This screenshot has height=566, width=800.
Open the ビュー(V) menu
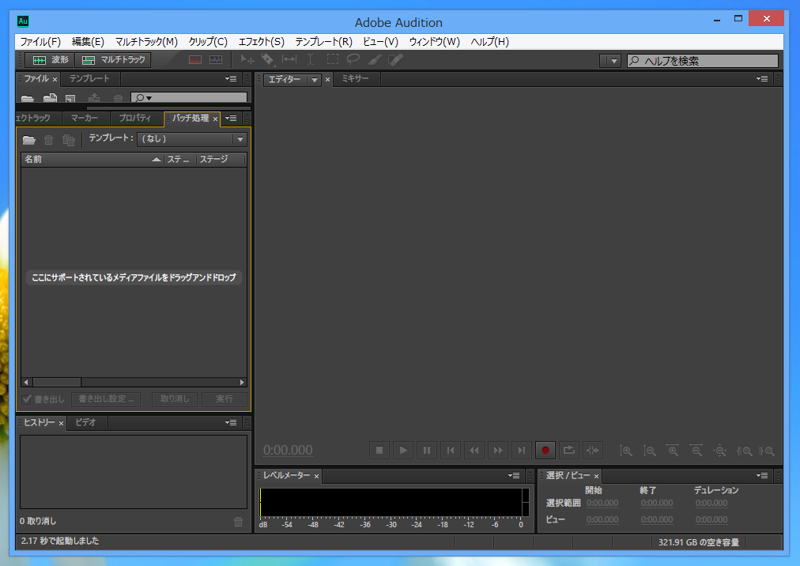coord(380,42)
